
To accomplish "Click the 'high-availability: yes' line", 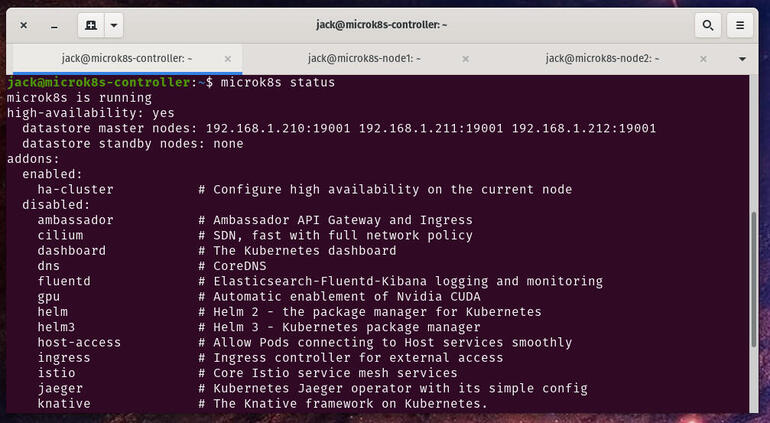I will pyautogui.click(x=90, y=113).
